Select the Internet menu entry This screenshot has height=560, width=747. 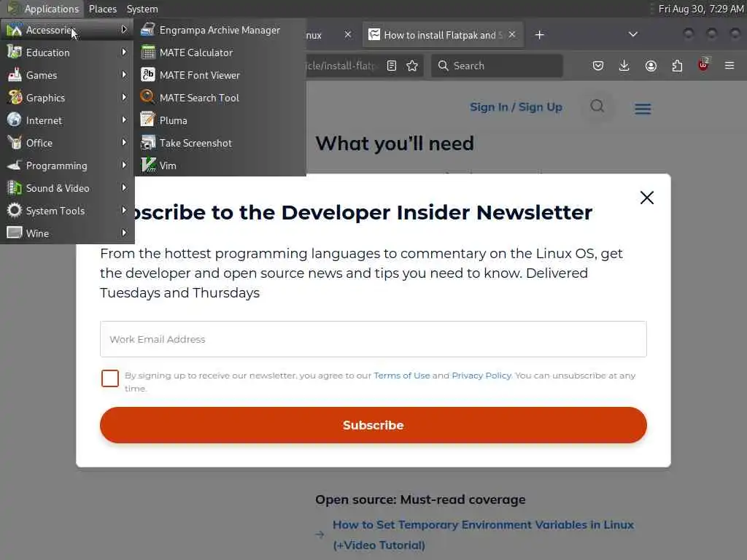coord(67,120)
